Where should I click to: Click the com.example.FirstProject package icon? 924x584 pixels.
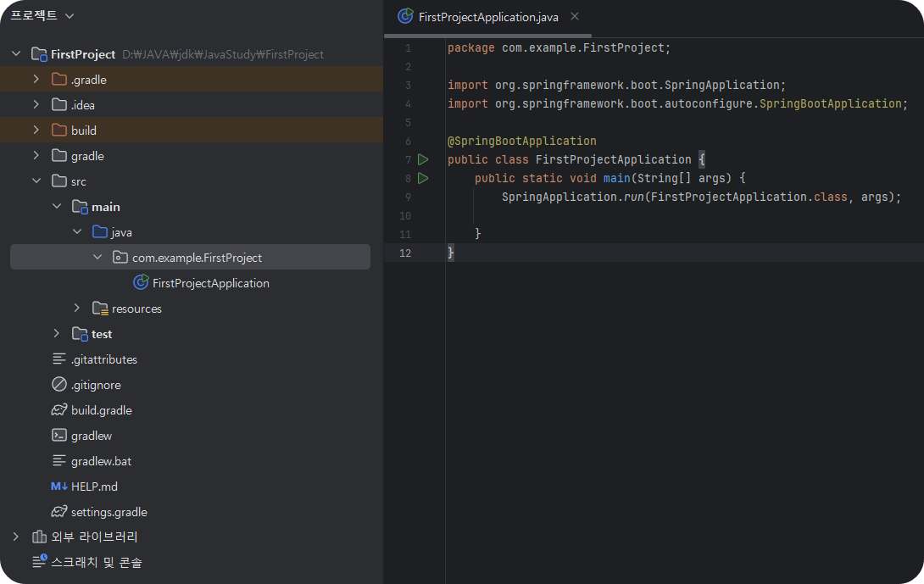[120, 257]
